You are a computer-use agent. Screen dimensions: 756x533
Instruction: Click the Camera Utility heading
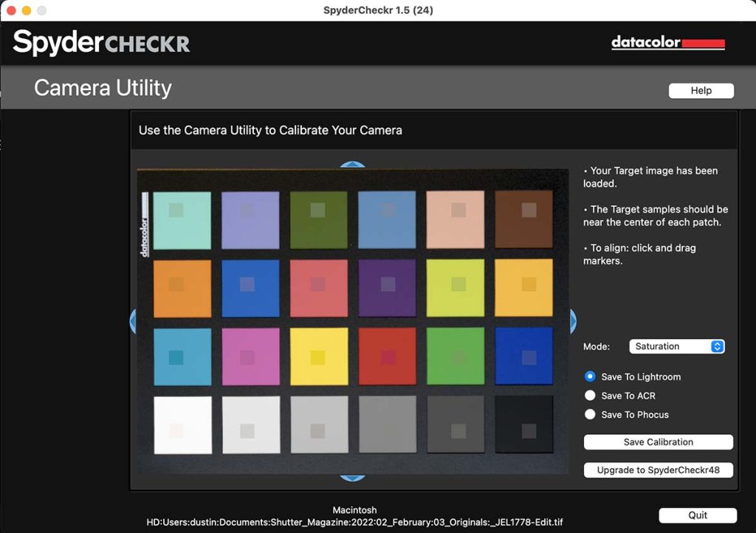[x=103, y=88]
